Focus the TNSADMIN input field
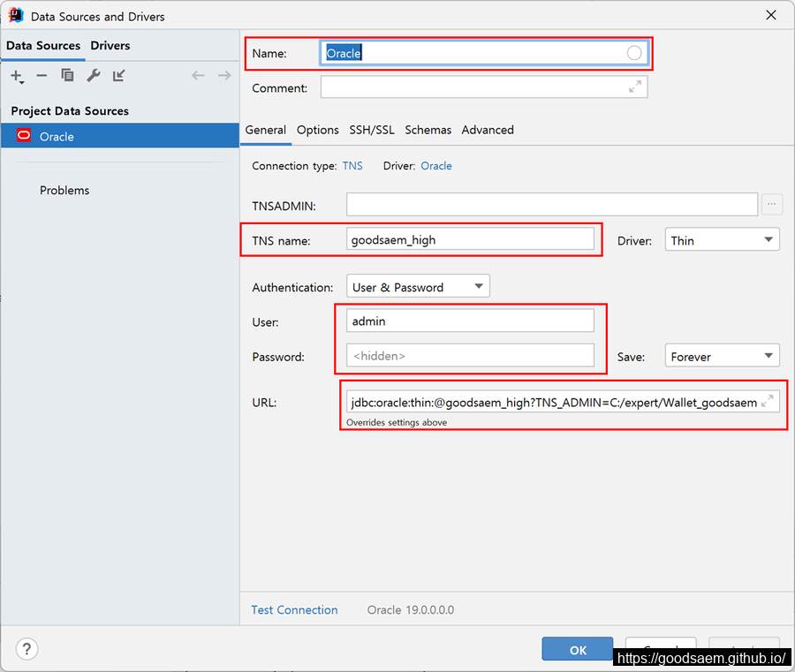The image size is (795, 672). pos(552,204)
